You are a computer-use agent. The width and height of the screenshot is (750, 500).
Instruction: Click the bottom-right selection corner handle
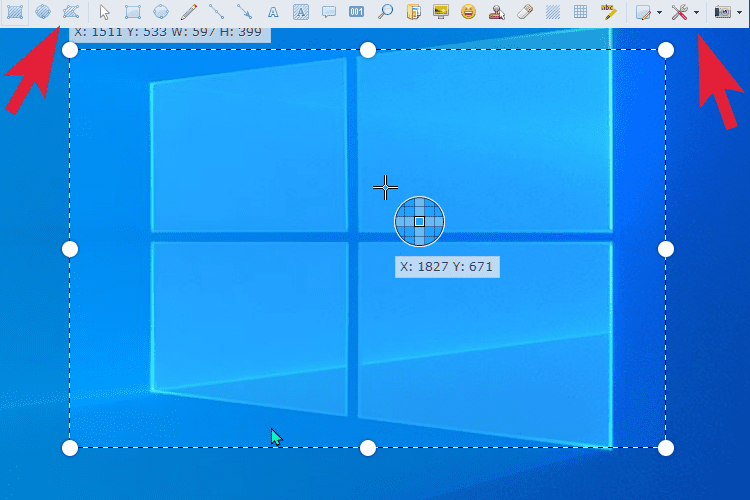click(x=666, y=448)
